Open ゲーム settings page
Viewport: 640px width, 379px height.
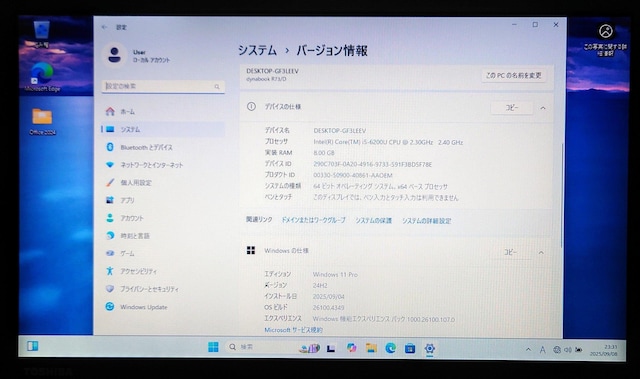click(x=163, y=253)
